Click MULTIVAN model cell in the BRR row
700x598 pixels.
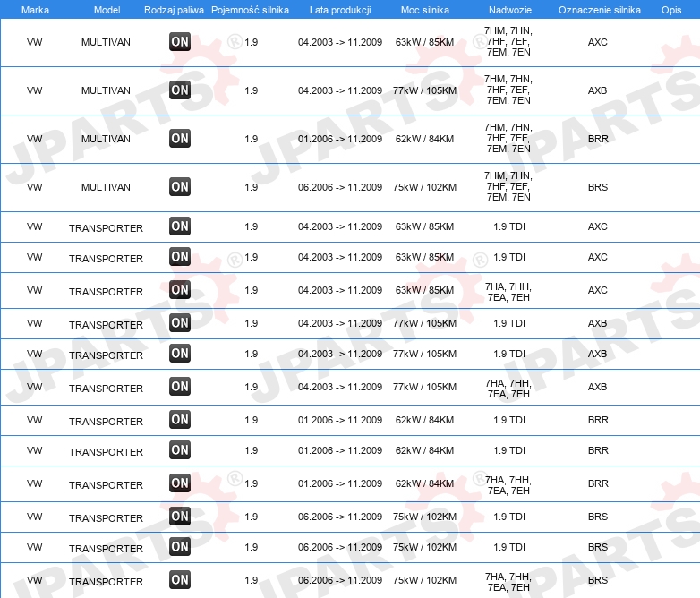point(106,139)
